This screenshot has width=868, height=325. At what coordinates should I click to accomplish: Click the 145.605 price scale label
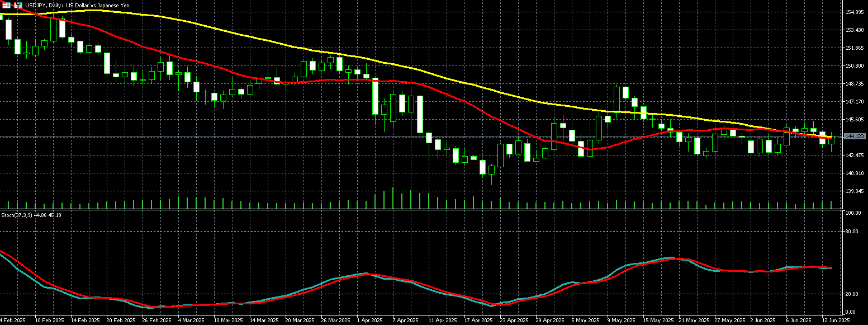[x=855, y=120]
